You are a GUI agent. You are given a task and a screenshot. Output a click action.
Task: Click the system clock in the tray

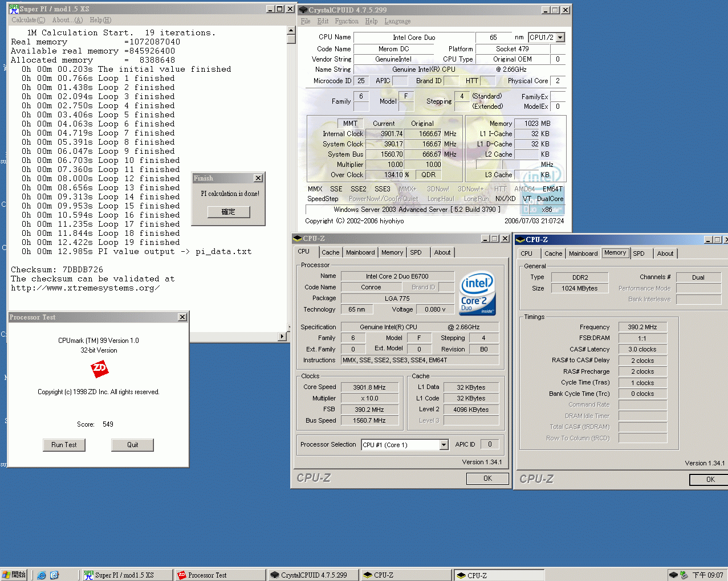707,575
